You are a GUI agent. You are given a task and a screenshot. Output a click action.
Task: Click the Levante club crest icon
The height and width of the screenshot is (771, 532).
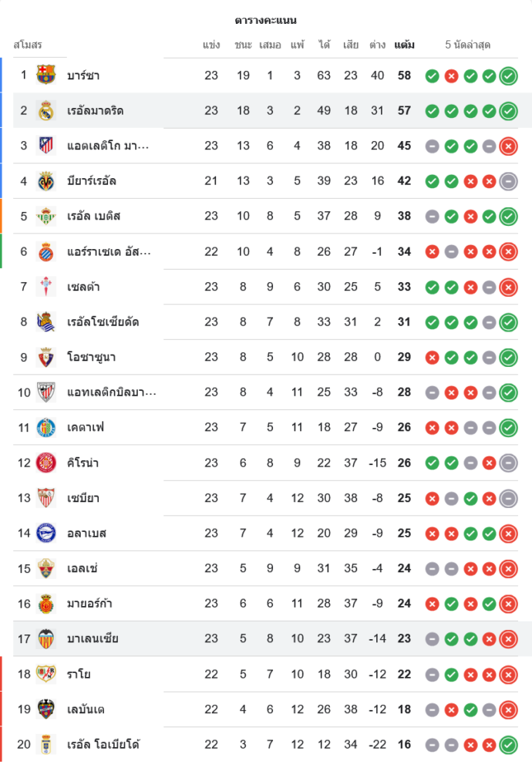pyautogui.click(x=46, y=709)
